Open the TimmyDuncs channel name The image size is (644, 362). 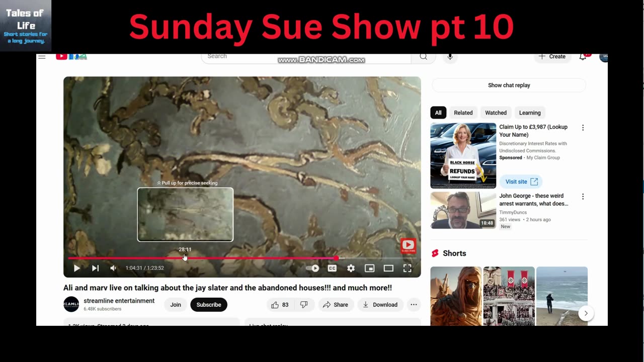513,213
